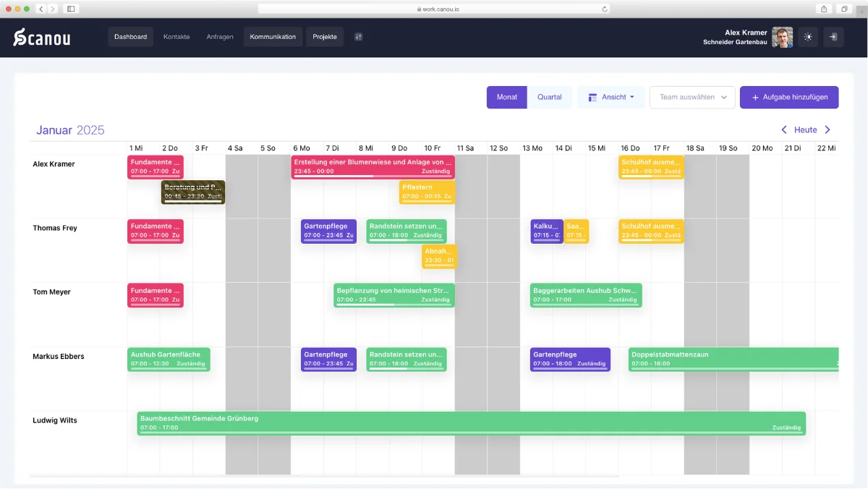This screenshot has height=492, width=868.
Task: Click the Canou logo
Action: [x=42, y=38]
